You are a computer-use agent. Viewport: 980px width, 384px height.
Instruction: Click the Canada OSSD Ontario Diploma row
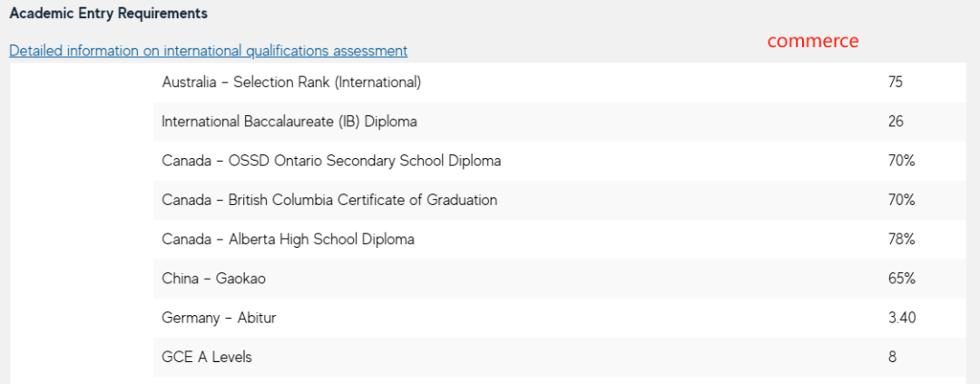pos(559,161)
